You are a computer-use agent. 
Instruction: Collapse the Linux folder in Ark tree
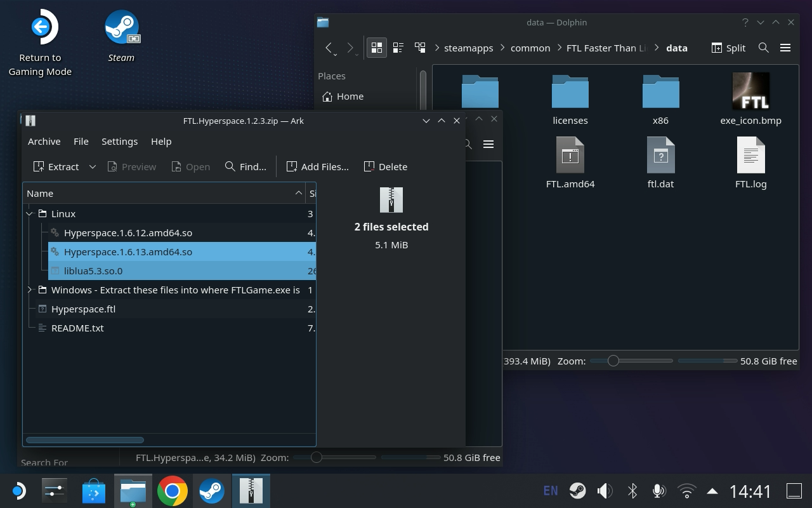(30, 214)
